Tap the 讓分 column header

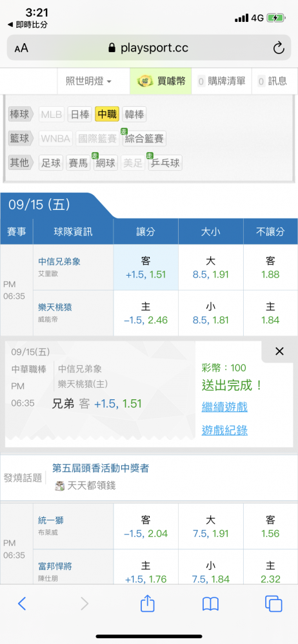click(x=146, y=232)
